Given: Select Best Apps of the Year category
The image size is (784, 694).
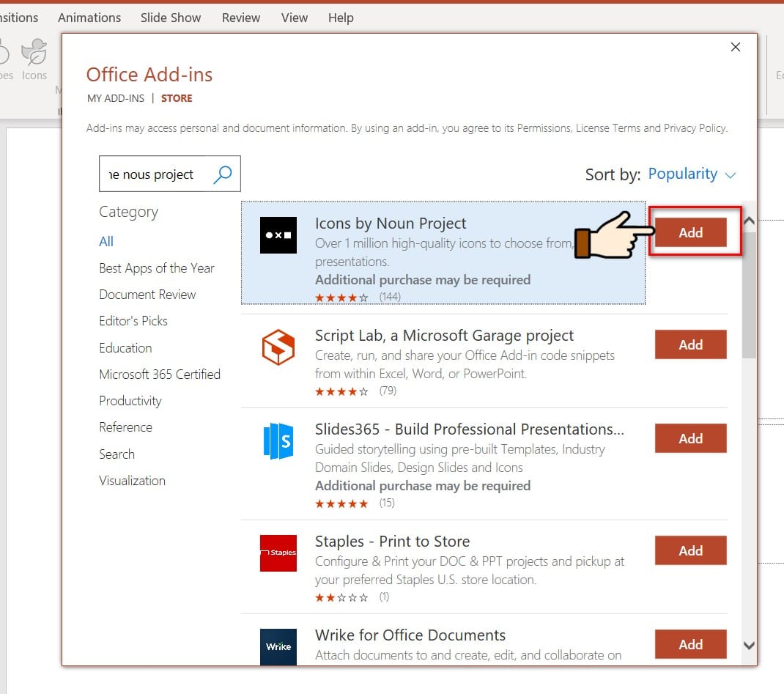Looking at the screenshot, I should tap(157, 268).
